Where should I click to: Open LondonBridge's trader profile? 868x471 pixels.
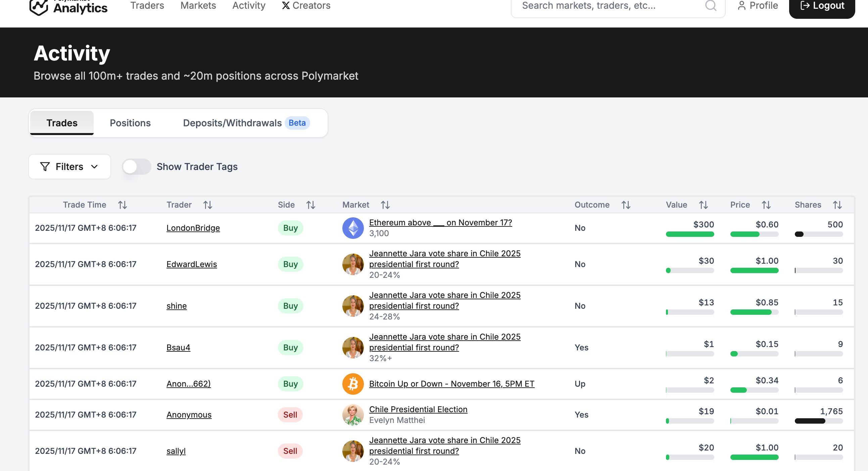pyautogui.click(x=193, y=227)
